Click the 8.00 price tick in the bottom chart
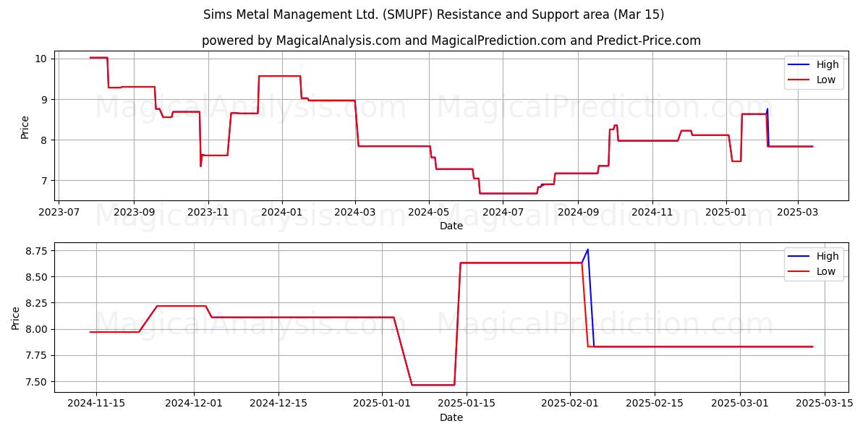This screenshot has height=434, width=868. coord(37,329)
